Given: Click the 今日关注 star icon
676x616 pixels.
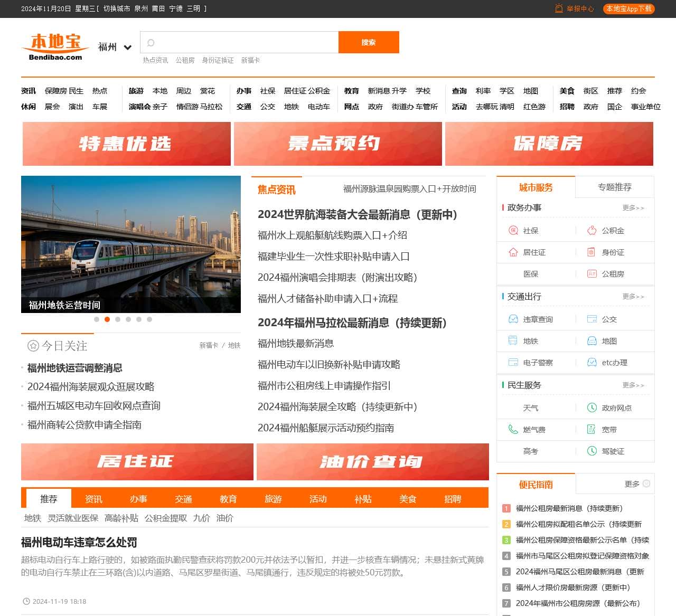Looking at the screenshot, I should point(33,346).
